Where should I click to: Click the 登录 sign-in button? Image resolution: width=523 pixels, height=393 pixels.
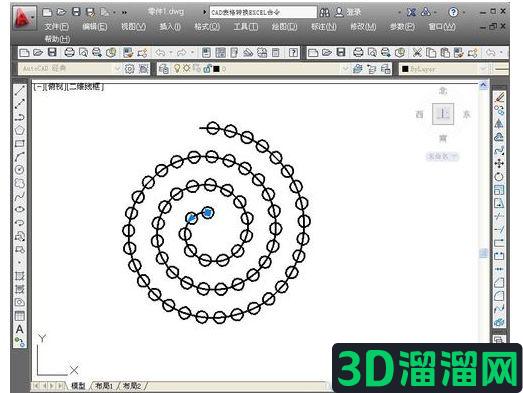[349, 12]
